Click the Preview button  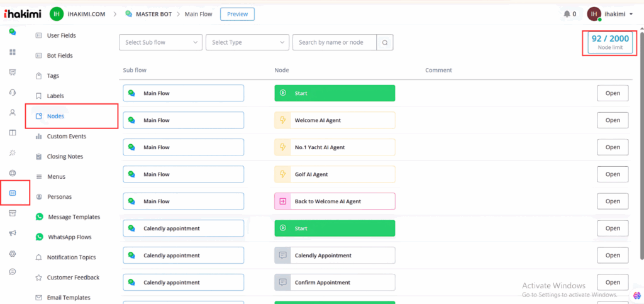click(x=237, y=14)
